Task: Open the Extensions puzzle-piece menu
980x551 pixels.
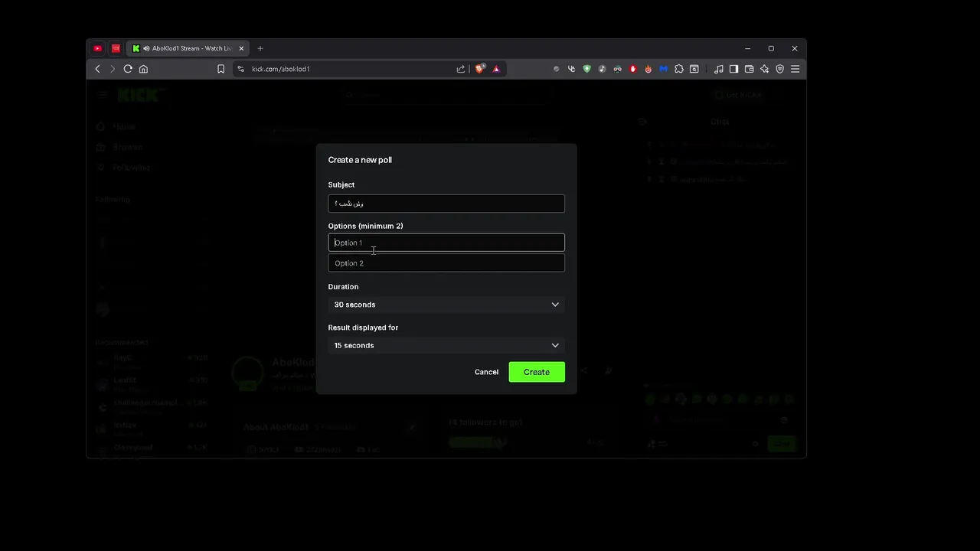Action: click(678, 69)
